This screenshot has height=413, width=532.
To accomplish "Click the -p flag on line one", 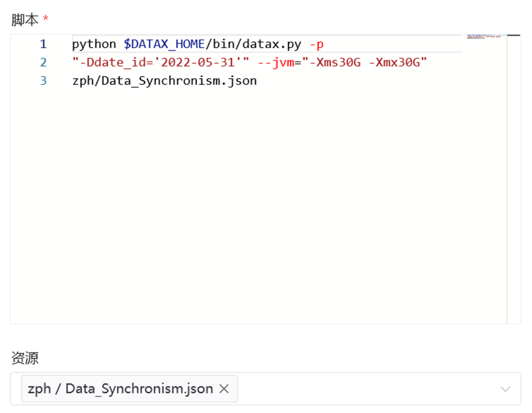I will 316,44.
